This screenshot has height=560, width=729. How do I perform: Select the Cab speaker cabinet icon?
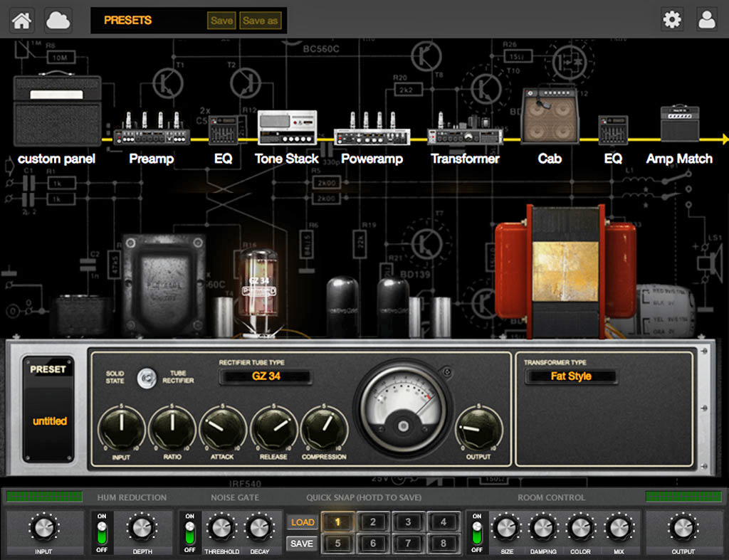pyautogui.click(x=550, y=117)
